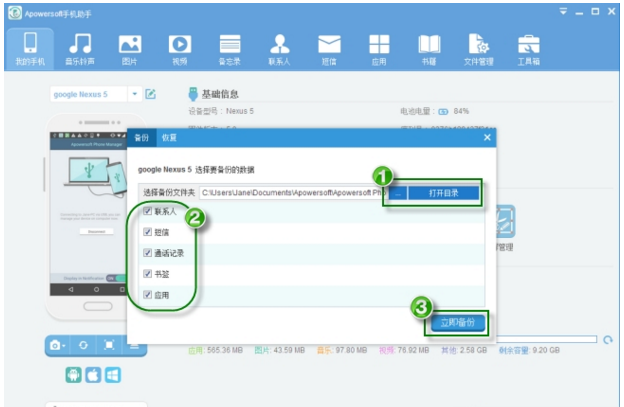Viewport: 624px width, 407px height.
Task: Click the 图片: 43.59 MB storage label
Action: (279, 350)
